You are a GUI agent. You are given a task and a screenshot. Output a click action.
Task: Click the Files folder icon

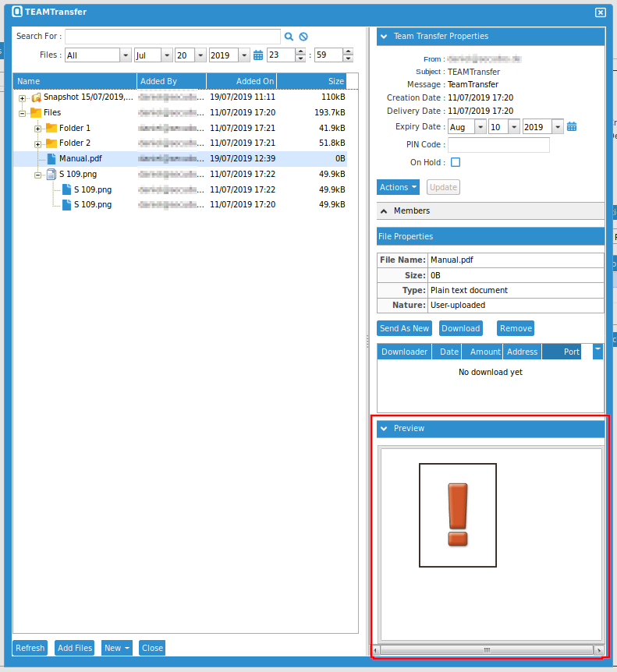(36, 113)
